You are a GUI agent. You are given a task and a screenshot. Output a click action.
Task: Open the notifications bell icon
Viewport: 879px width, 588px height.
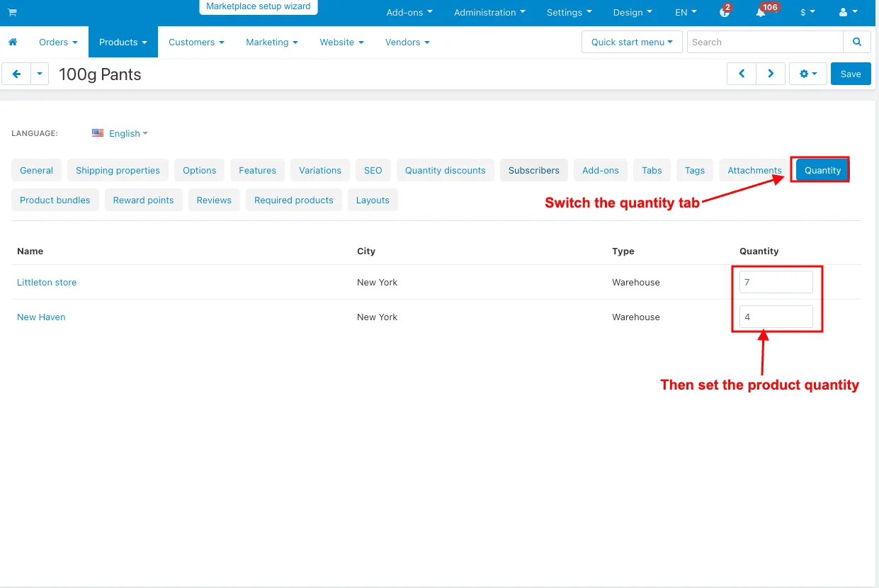761,12
